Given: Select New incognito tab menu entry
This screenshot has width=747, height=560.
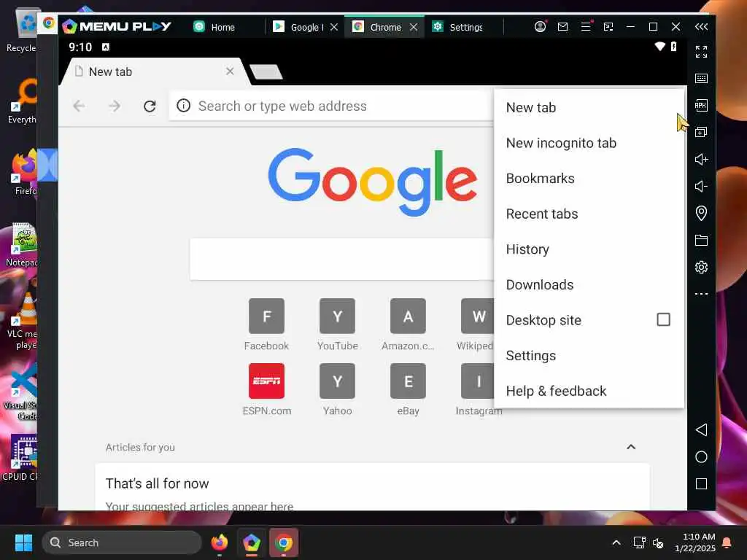Looking at the screenshot, I should pyautogui.click(x=589, y=143).
